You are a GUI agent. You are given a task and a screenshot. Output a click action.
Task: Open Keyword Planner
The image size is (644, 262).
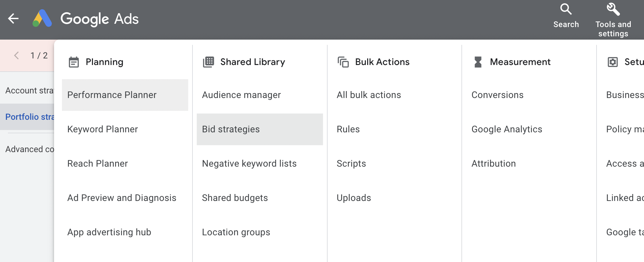[102, 129]
